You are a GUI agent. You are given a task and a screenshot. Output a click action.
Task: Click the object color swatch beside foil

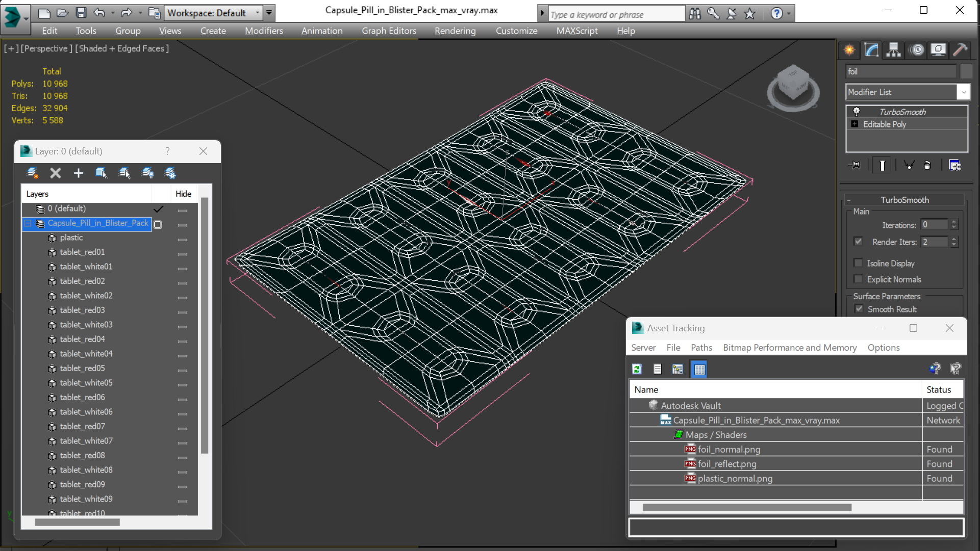[x=966, y=71]
